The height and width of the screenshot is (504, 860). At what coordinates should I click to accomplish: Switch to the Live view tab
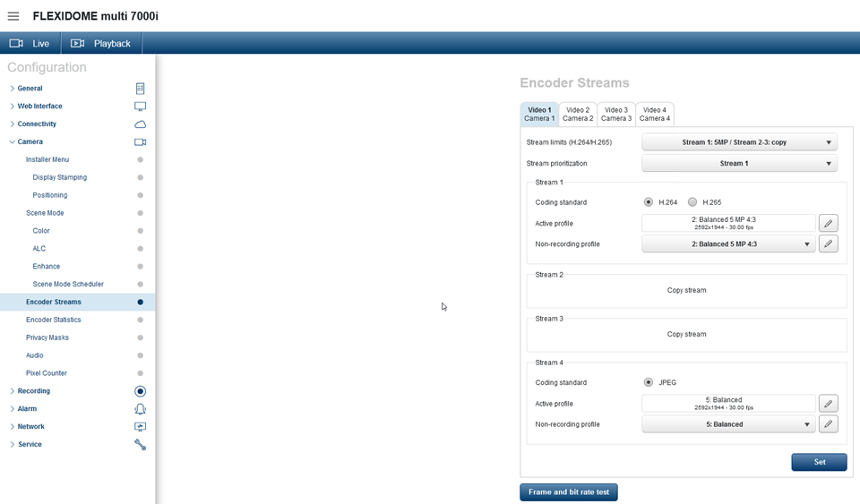click(30, 43)
